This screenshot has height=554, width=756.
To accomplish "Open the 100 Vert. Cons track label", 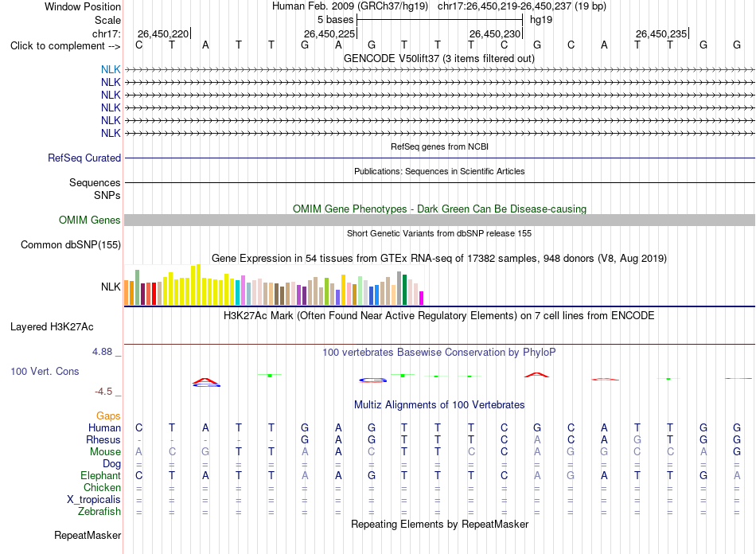I will click(x=45, y=371).
